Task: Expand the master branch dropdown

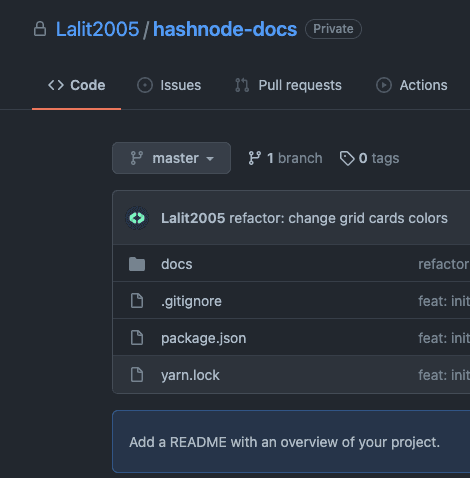Action: (x=171, y=158)
